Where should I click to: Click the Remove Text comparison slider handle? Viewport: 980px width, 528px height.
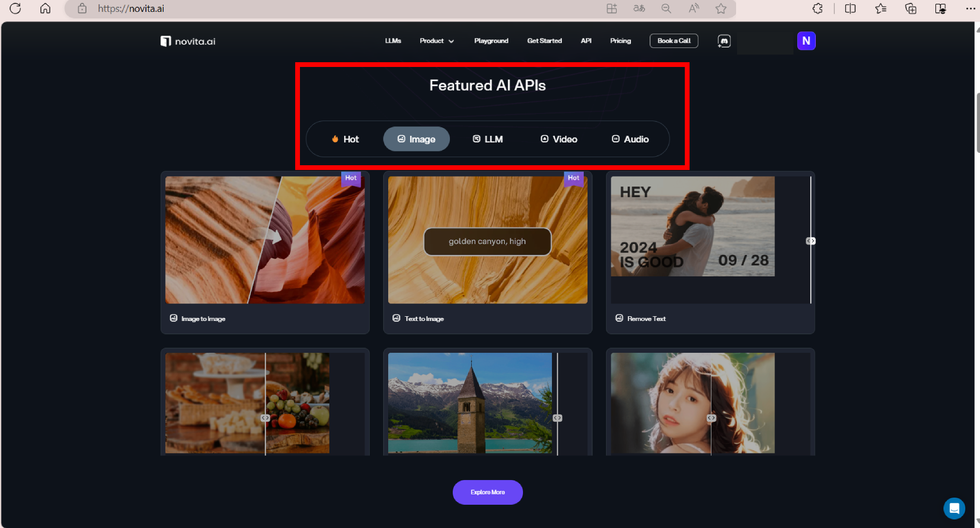811,241
